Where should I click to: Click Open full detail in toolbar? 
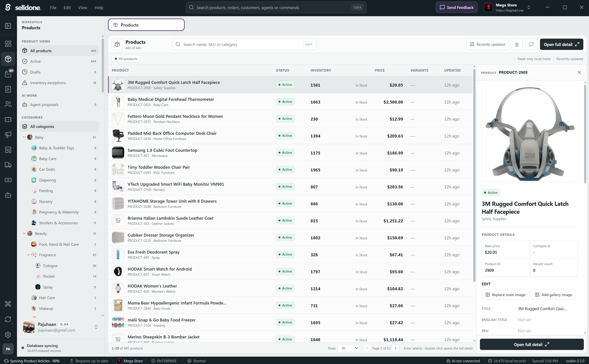[x=561, y=44]
